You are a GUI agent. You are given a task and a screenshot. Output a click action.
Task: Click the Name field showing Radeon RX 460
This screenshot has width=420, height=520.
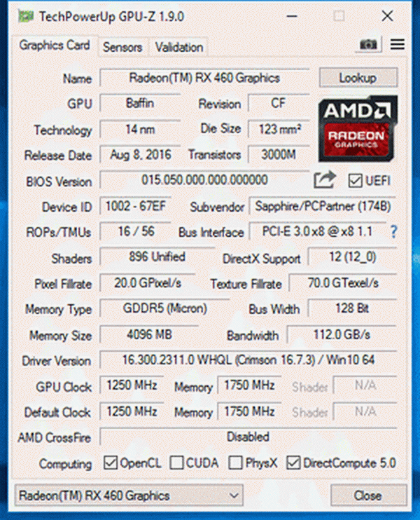tap(204, 78)
